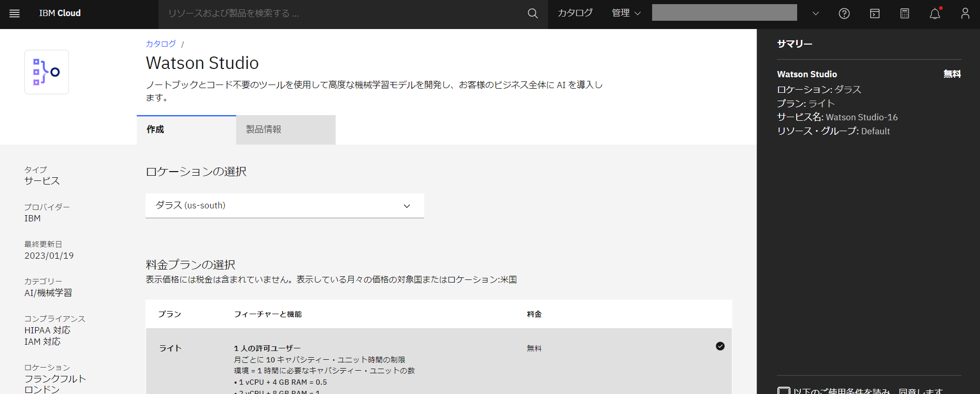The image size is (980, 394).
Task: Switch to the 作成 tab
Action: 186,130
